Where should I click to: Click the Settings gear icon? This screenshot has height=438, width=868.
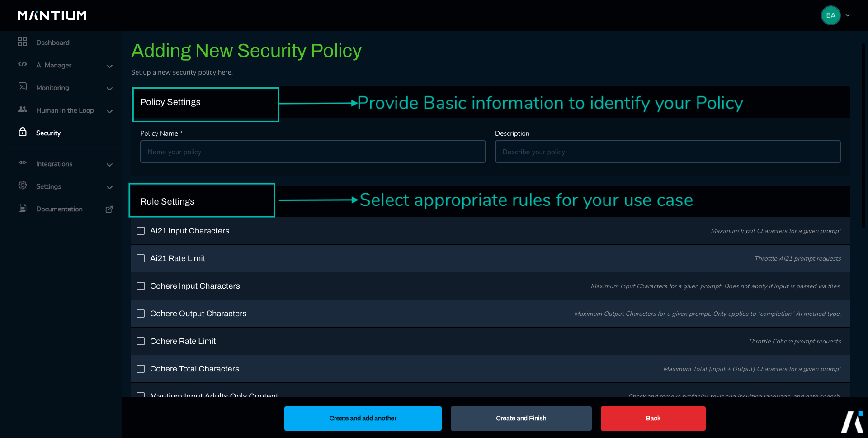pyautogui.click(x=23, y=186)
